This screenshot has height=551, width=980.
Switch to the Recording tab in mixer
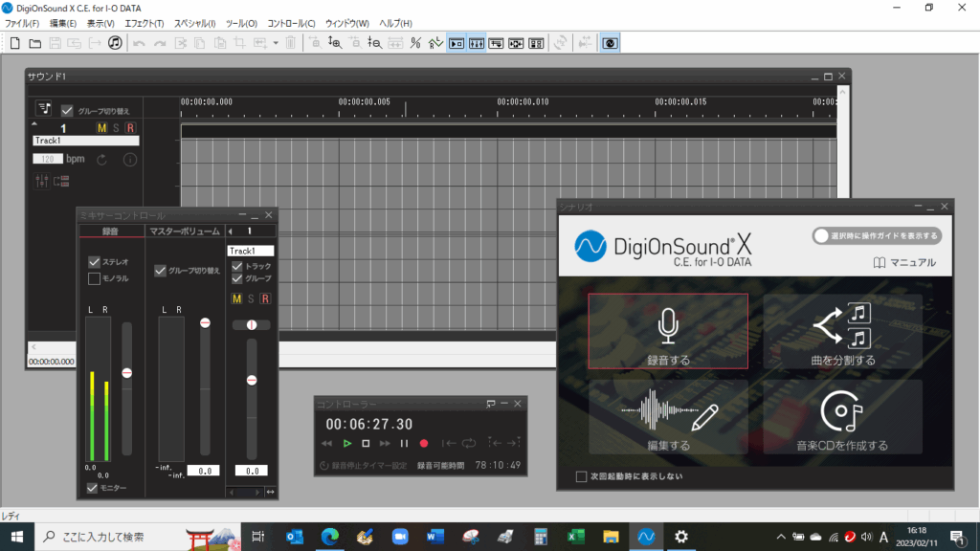coord(111,231)
